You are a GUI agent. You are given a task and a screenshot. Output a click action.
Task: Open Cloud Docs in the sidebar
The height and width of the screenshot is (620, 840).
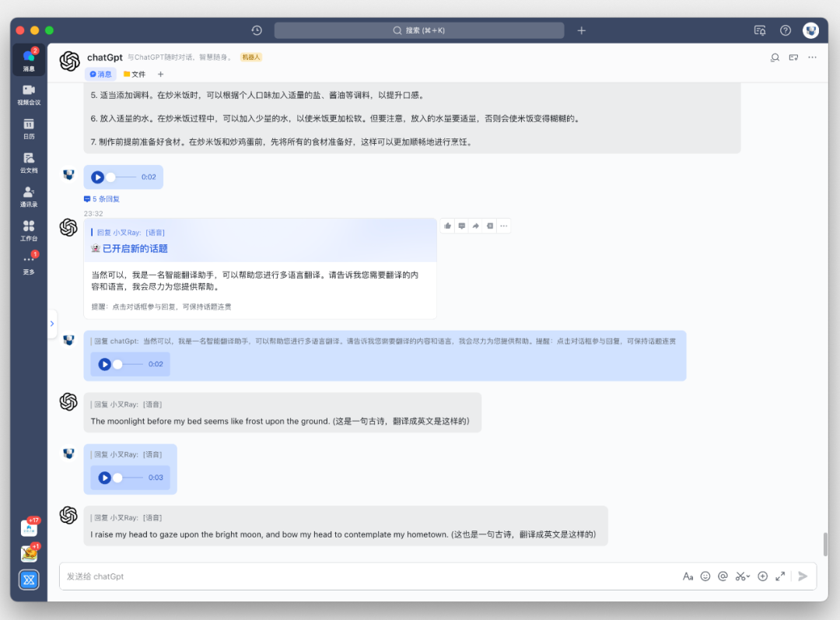29,163
